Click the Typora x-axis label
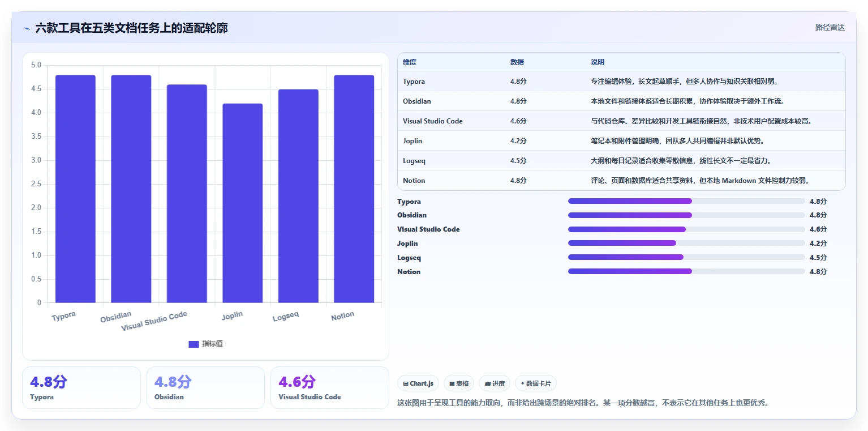The image size is (868, 431). coord(64,316)
